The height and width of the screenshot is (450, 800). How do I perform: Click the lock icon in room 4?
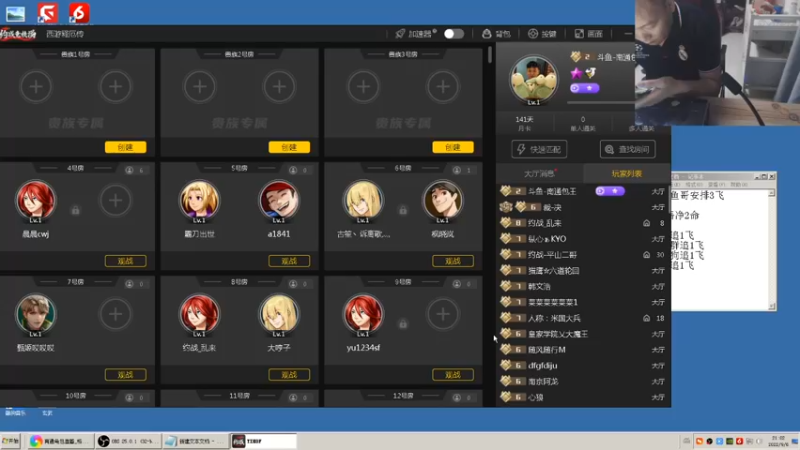[76, 210]
